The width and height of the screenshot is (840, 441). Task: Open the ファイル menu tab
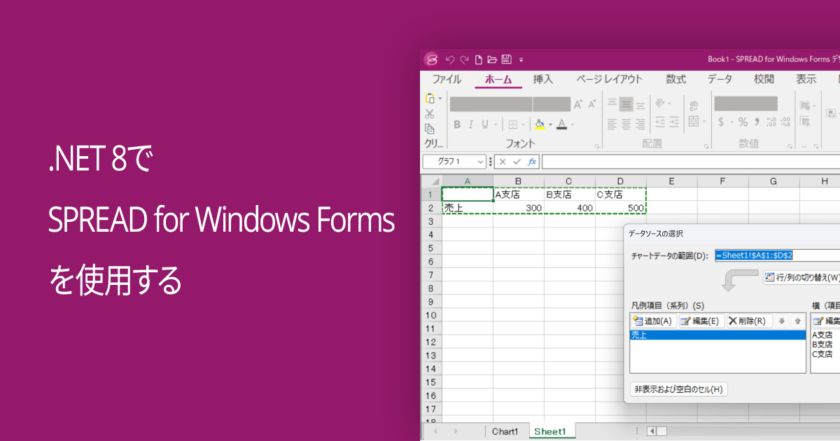pos(446,79)
